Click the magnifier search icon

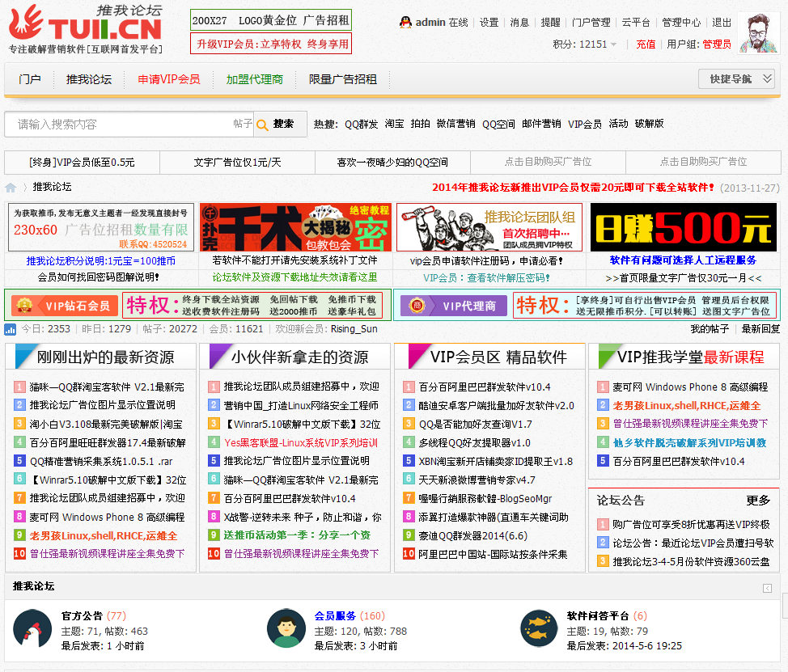[x=263, y=125]
